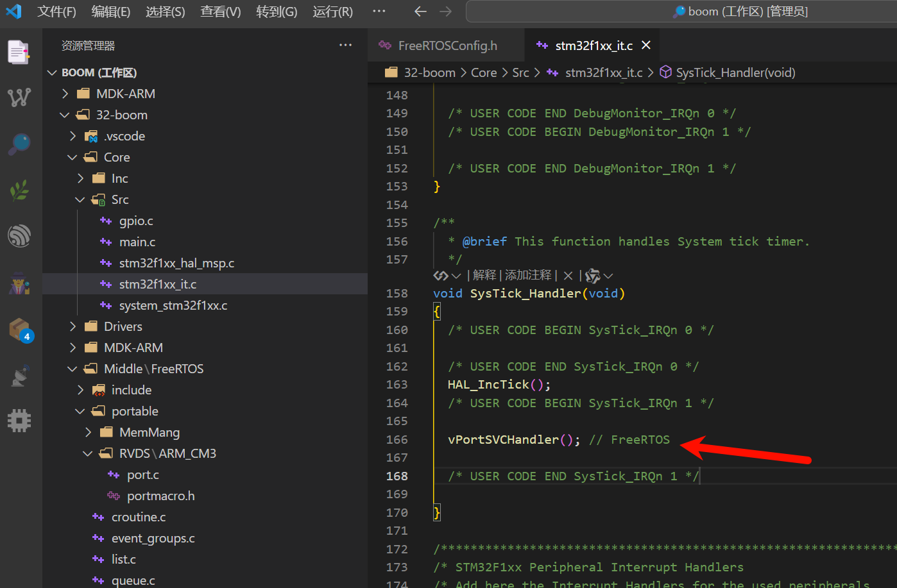Image resolution: width=897 pixels, height=588 pixels.
Task: Collapse the Src folder
Action: 80,199
